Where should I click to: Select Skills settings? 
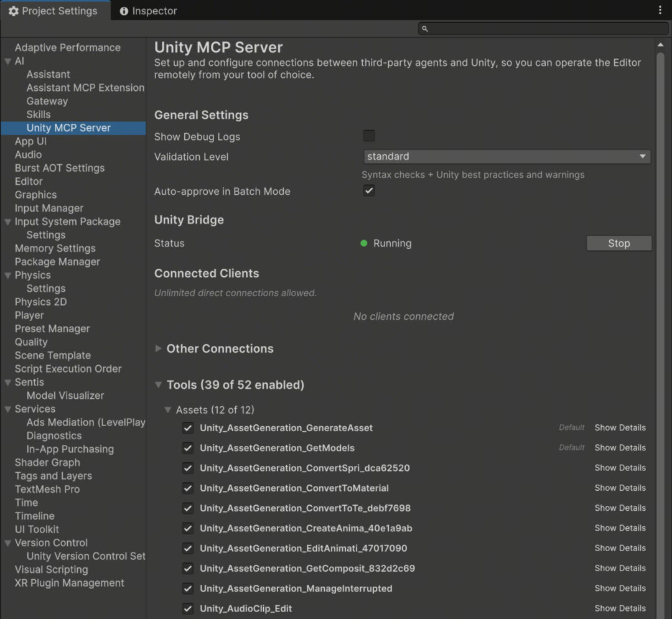(x=39, y=114)
